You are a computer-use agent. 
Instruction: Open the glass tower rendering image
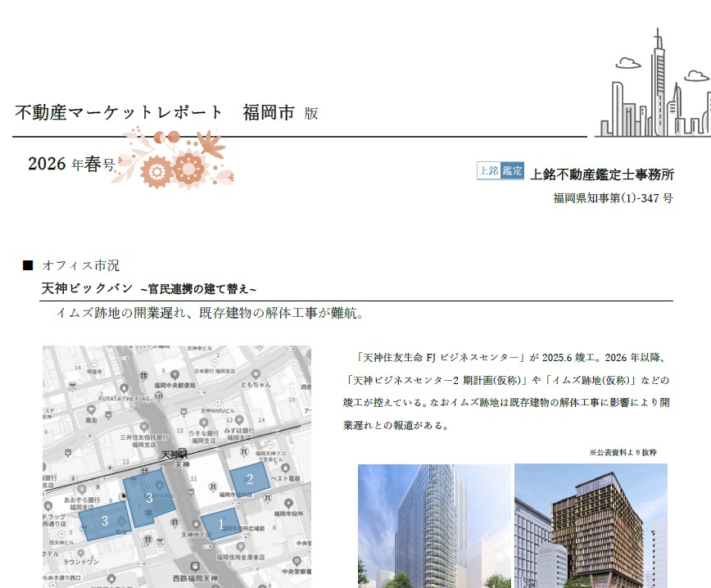pyautogui.click(x=434, y=526)
